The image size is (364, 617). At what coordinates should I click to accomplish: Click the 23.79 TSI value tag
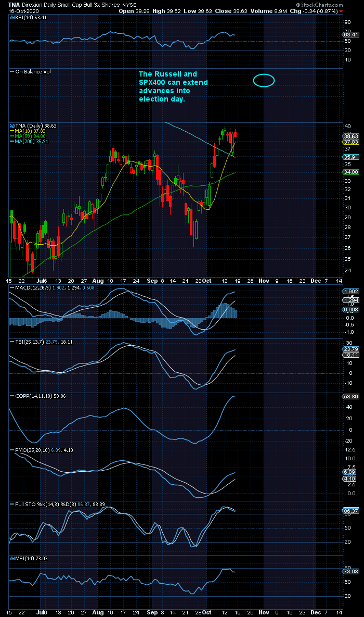coord(352,349)
